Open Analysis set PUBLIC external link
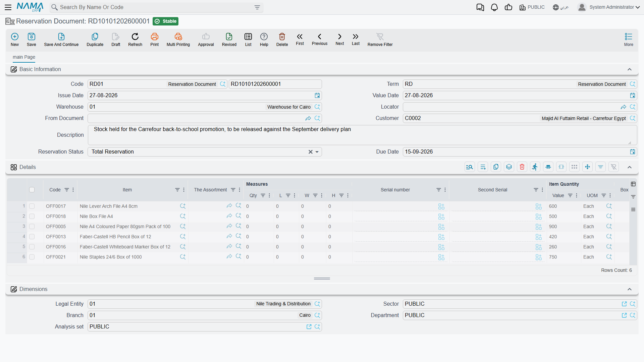Image resolution: width=644 pixels, height=362 pixels. pyautogui.click(x=309, y=327)
